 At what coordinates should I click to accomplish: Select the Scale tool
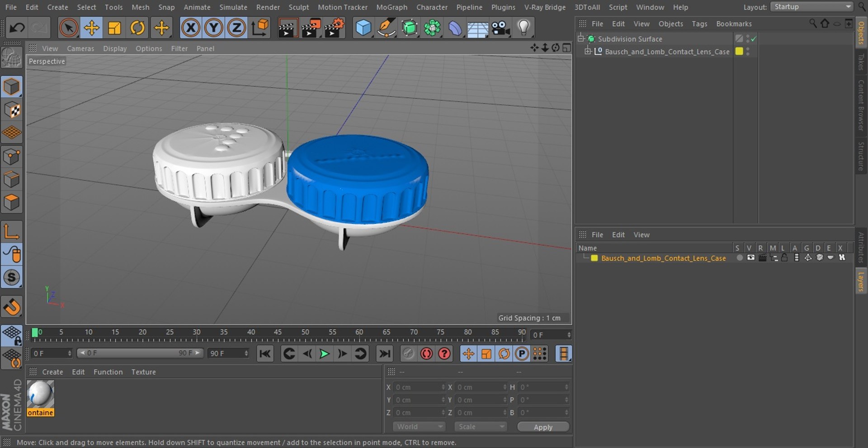click(x=114, y=28)
